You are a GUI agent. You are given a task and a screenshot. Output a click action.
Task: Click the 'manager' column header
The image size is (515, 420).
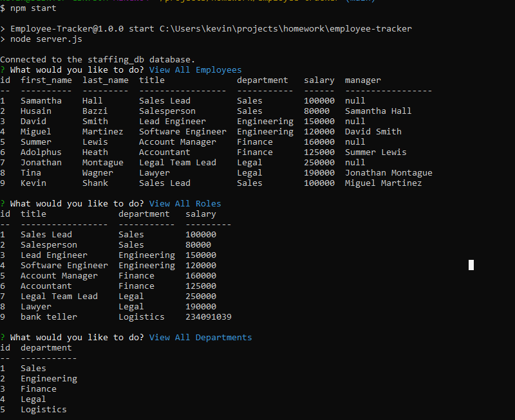coord(363,80)
